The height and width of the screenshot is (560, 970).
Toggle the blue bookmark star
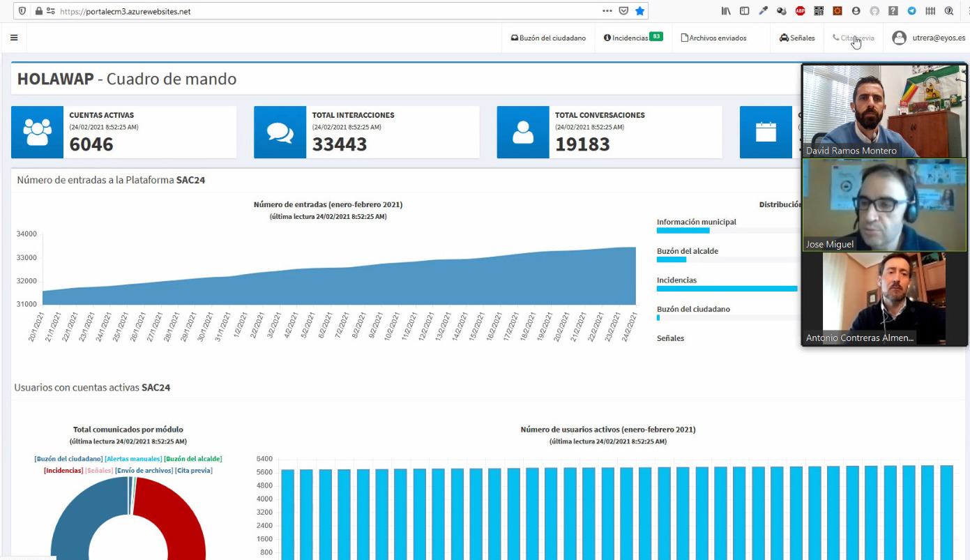639,11
